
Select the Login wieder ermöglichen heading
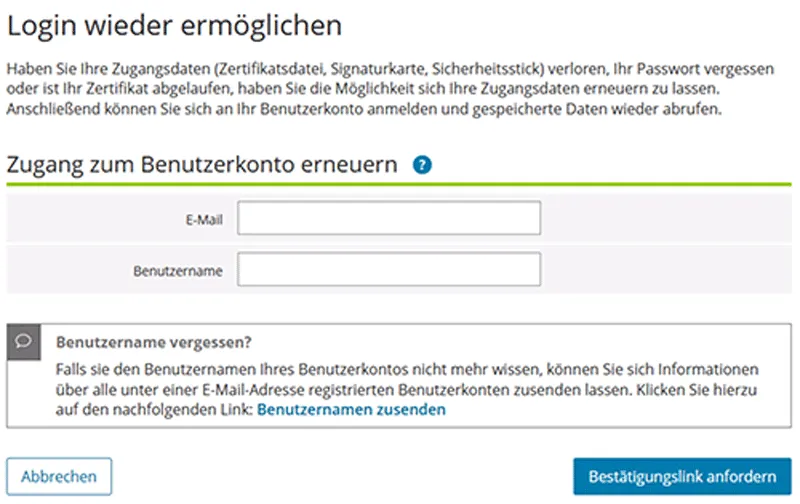tap(175, 24)
